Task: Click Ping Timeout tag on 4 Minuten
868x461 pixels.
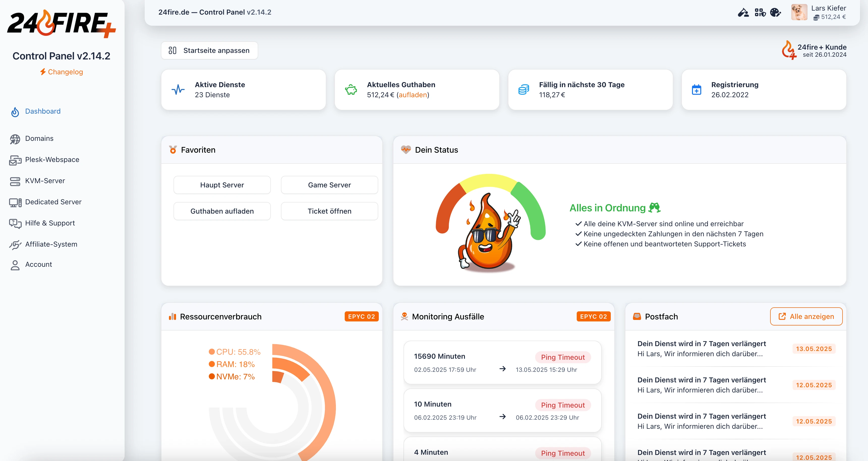Action: coord(563,453)
